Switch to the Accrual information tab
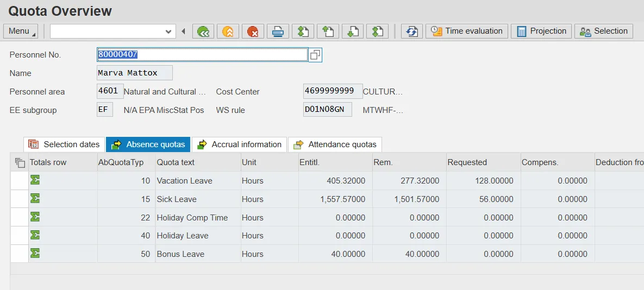644x290 pixels. click(240, 144)
